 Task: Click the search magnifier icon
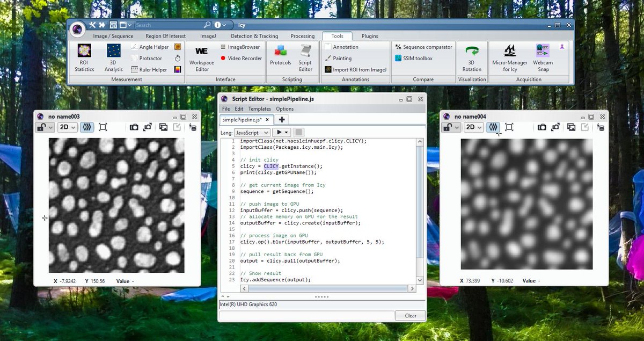[207, 25]
